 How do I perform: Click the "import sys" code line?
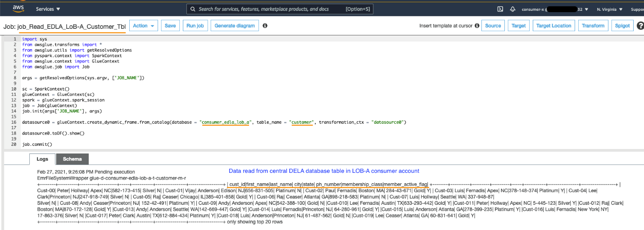tap(35, 39)
